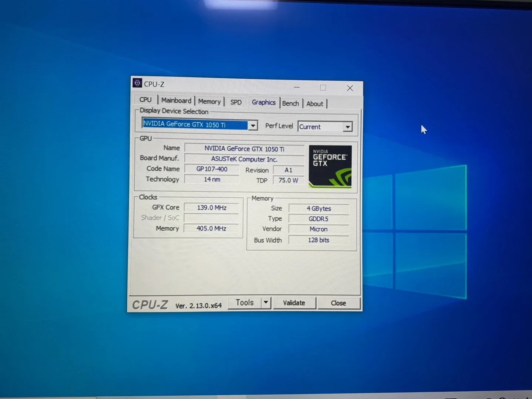Click the 405.0 MHz memory clock value

click(x=212, y=228)
